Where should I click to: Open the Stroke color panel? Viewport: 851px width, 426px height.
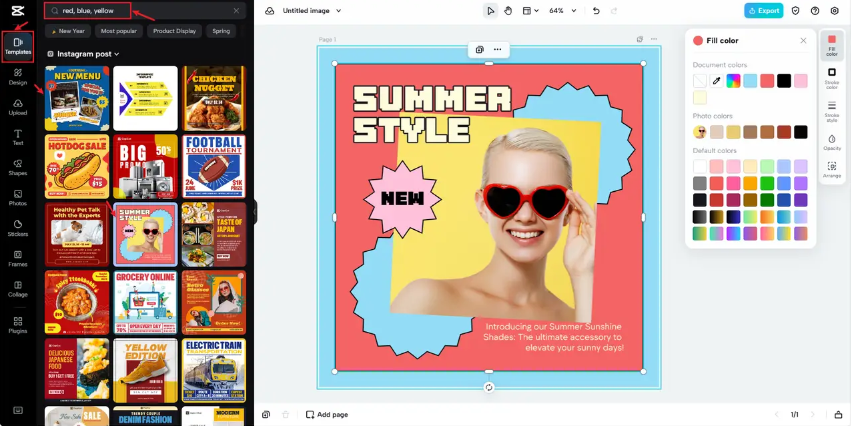pos(832,76)
